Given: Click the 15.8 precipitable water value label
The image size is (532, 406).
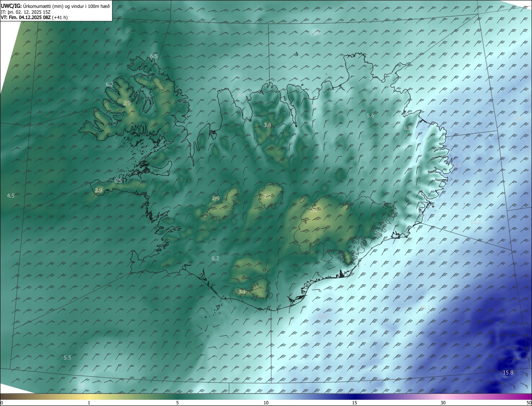Looking at the screenshot, I should pyautogui.click(x=508, y=373).
